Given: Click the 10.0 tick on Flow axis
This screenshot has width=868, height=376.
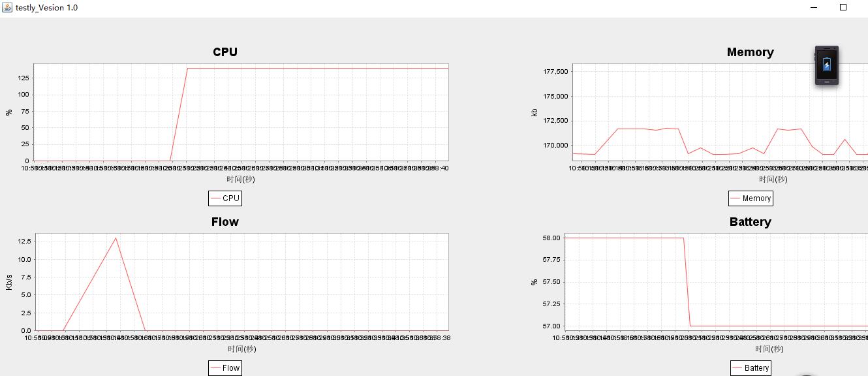Looking at the screenshot, I should tap(23, 259).
